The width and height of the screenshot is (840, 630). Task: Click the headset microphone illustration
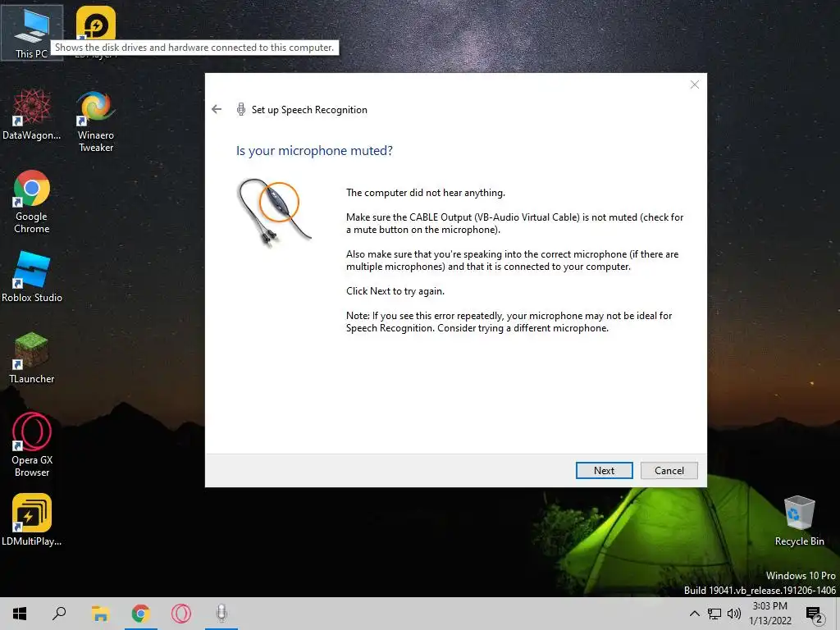(x=274, y=212)
